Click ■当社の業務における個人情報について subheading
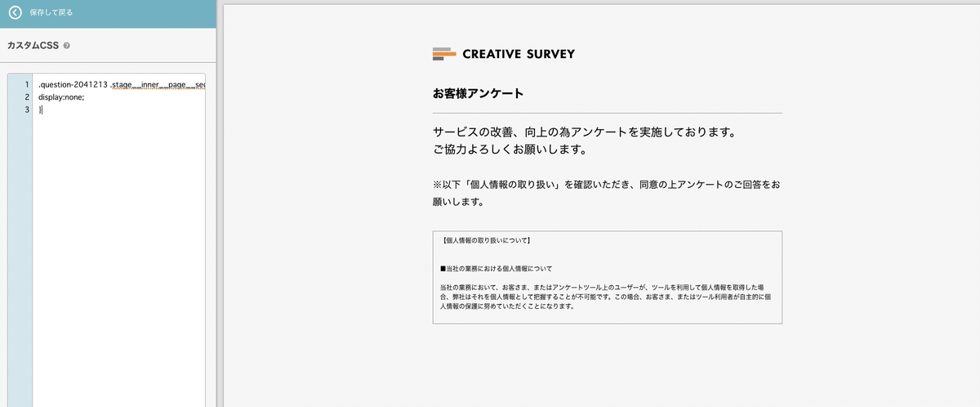 [x=497, y=269]
